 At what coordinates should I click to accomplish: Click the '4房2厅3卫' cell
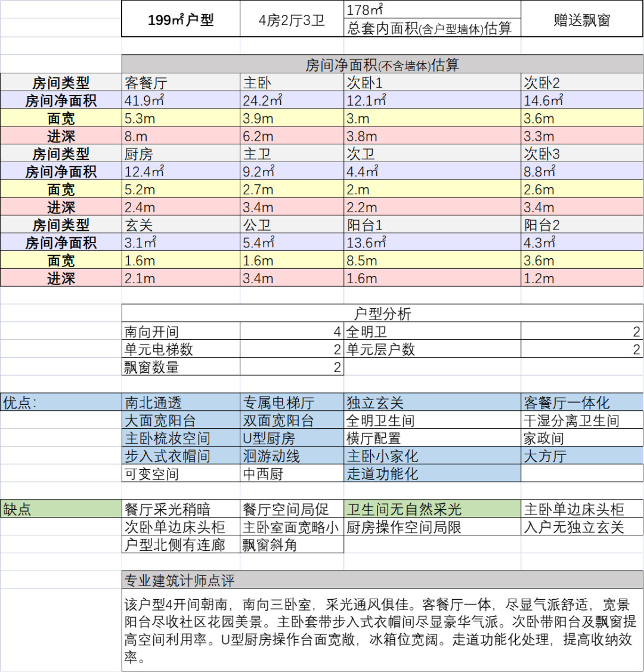point(292,19)
